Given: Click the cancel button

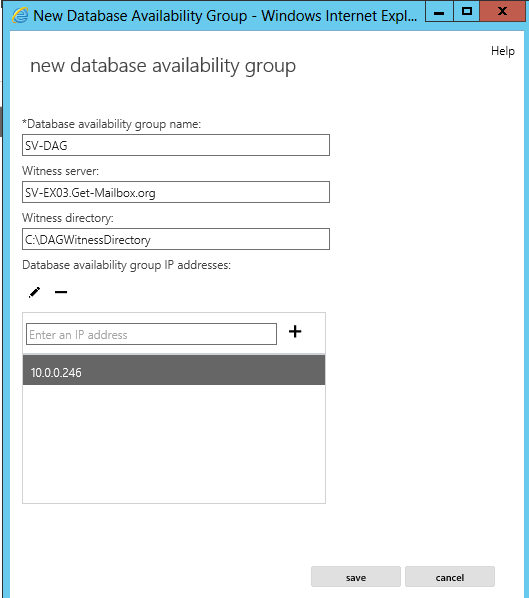Looking at the screenshot, I should click(450, 577).
